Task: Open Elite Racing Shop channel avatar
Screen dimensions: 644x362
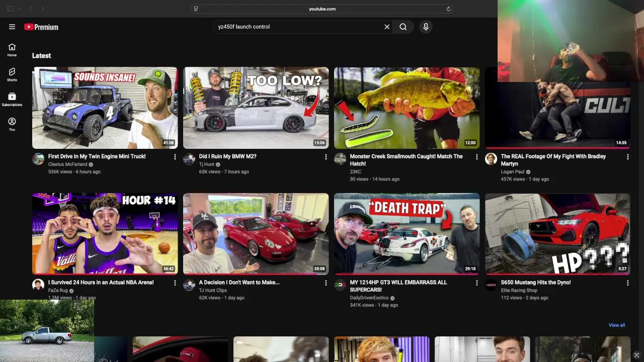Action: [491, 285]
